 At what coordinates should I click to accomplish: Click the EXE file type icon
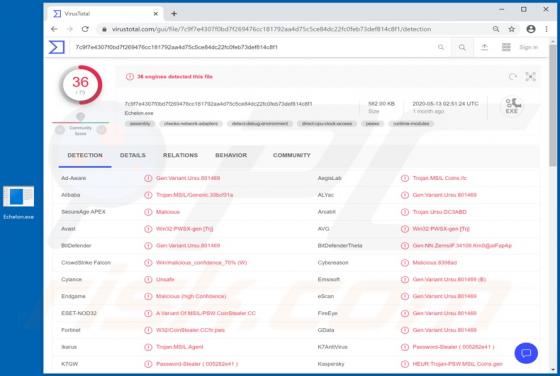pos(512,106)
